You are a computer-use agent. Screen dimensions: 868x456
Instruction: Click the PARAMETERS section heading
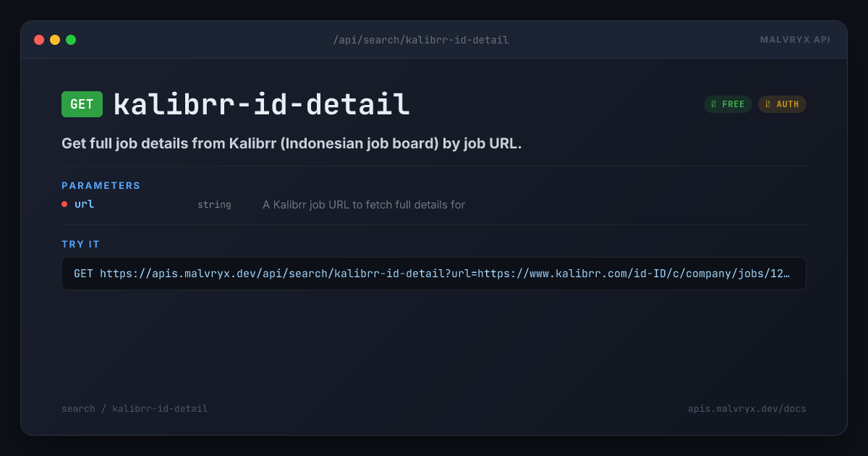(x=101, y=185)
